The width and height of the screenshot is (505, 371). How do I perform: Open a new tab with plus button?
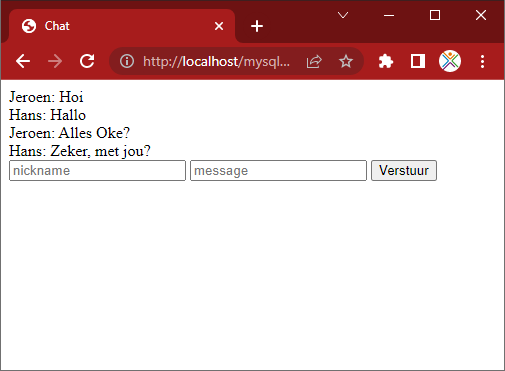point(257,26)
